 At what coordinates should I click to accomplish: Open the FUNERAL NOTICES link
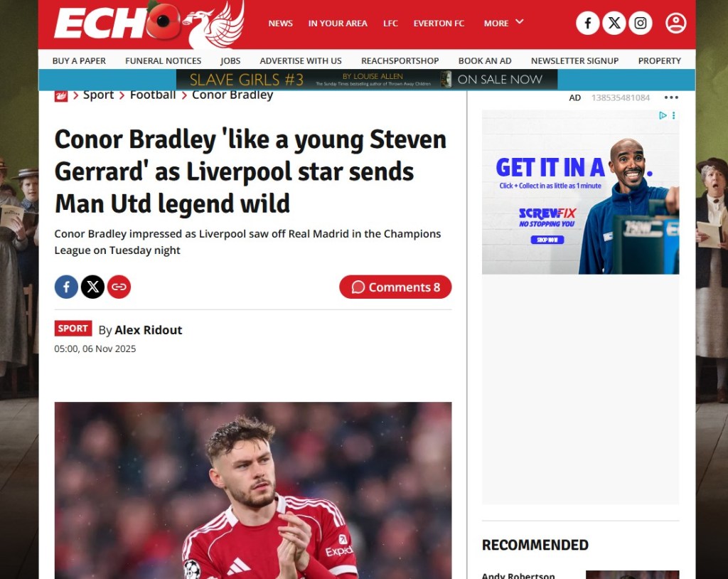(163, 61)
